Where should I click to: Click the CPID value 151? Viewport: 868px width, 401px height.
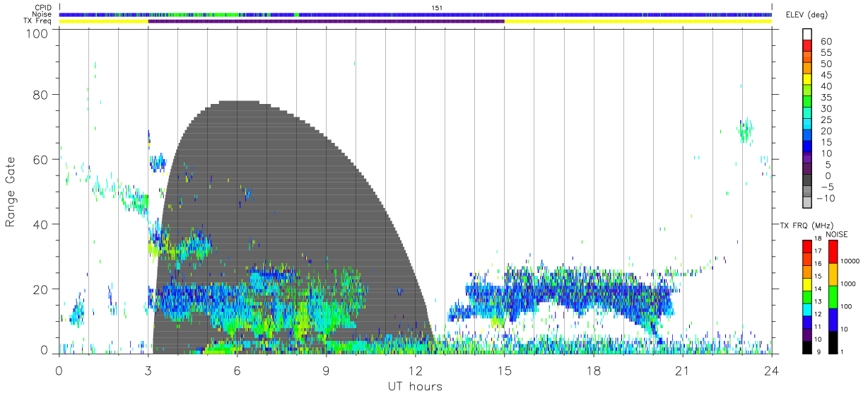(438, 7)
